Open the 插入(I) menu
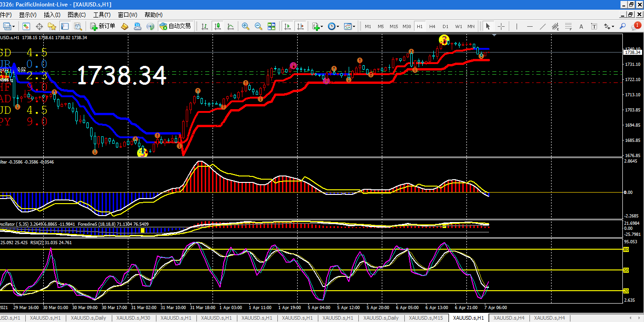Screen dimensions: 644x322 pyautogui.click(x=52, y=15)
